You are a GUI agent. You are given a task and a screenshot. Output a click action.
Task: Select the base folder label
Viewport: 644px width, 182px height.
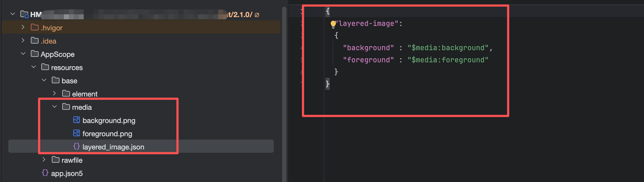pos(69,81)
